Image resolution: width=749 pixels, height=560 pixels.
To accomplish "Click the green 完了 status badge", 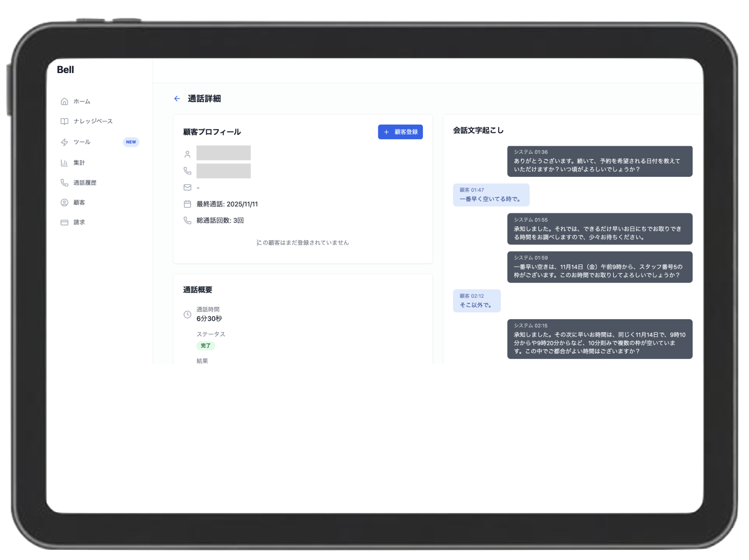I will [x=206, y=346].
